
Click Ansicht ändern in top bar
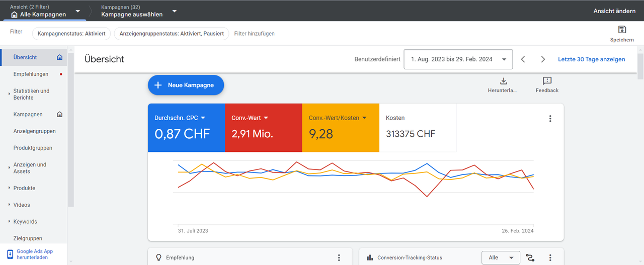614,11
